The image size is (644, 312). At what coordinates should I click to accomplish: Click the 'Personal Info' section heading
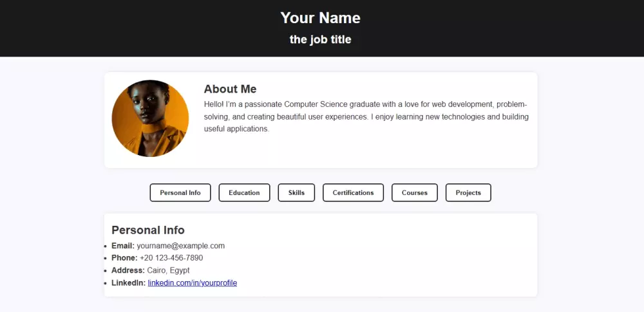coord(148,230)
